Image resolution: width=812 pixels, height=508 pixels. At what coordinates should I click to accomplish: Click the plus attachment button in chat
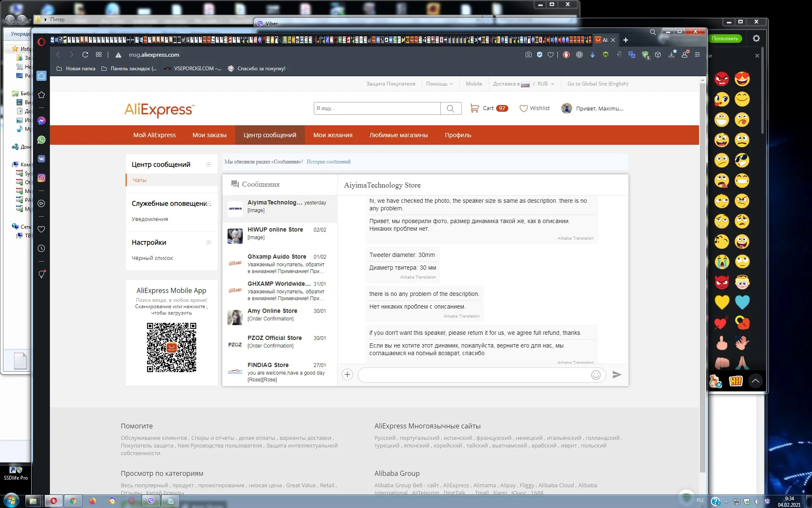tap(347, 375)
